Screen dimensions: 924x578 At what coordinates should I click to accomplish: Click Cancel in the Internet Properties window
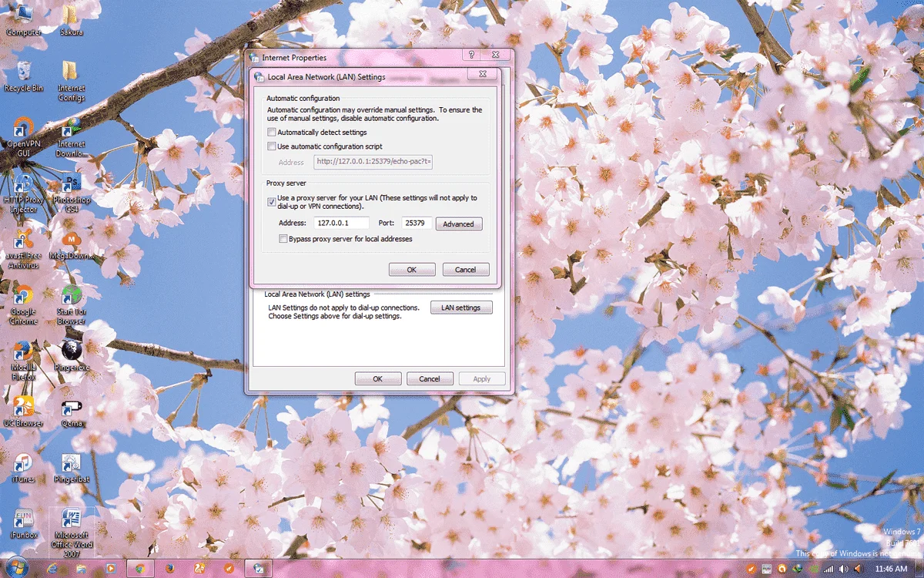click(x=430, y=378)
